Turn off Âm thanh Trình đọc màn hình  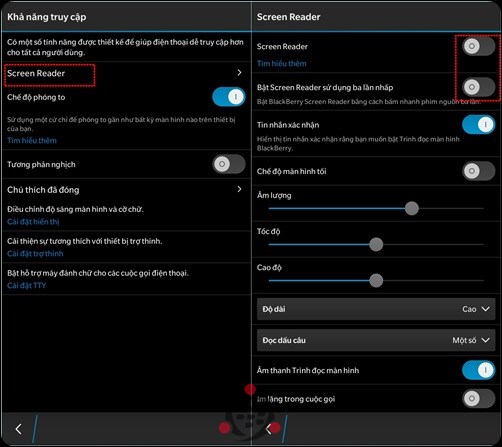(x=479, y=370)
